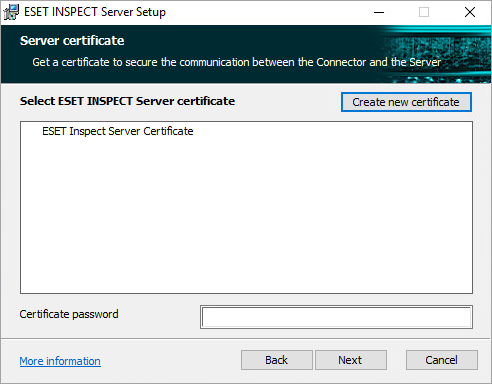Close the ESET INSPECT Server Setup window
This screenshot has width=492, height=384.
(470, 12)
